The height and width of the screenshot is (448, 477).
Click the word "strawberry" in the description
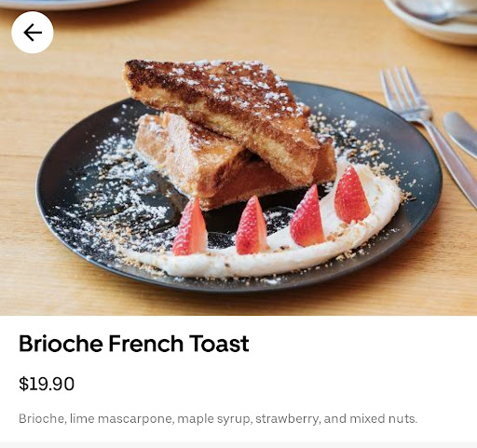[286, 419]
